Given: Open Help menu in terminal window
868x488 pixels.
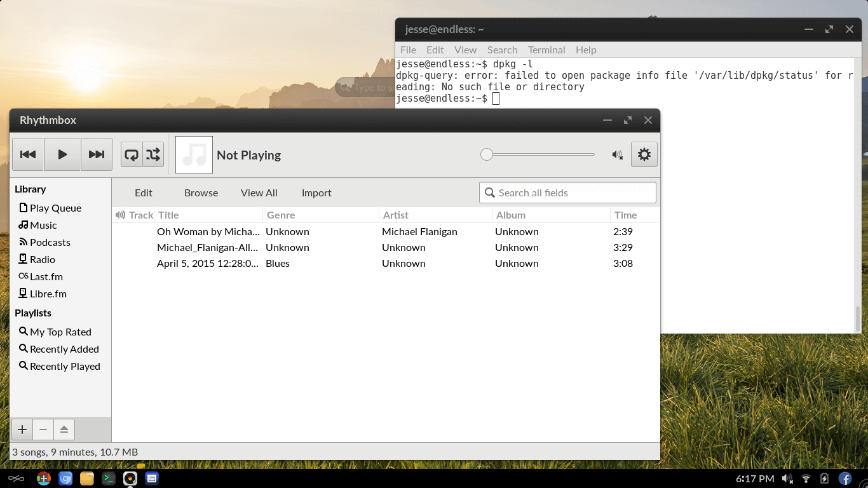Looking at the screenshot, I should click(x=586, y=50).
